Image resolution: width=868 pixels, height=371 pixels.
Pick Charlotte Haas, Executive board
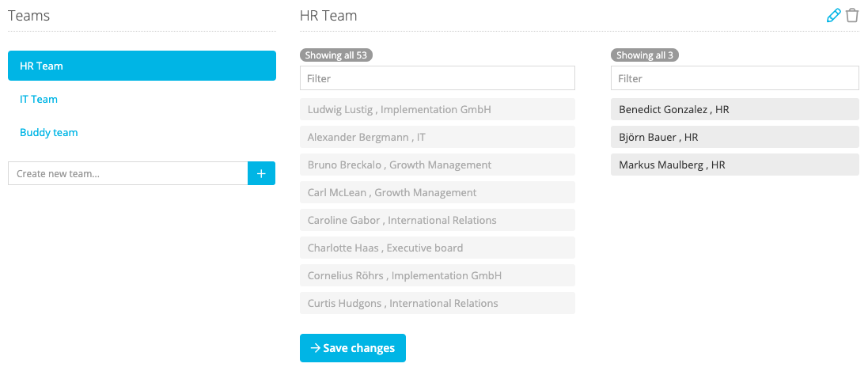click(438, 248)
